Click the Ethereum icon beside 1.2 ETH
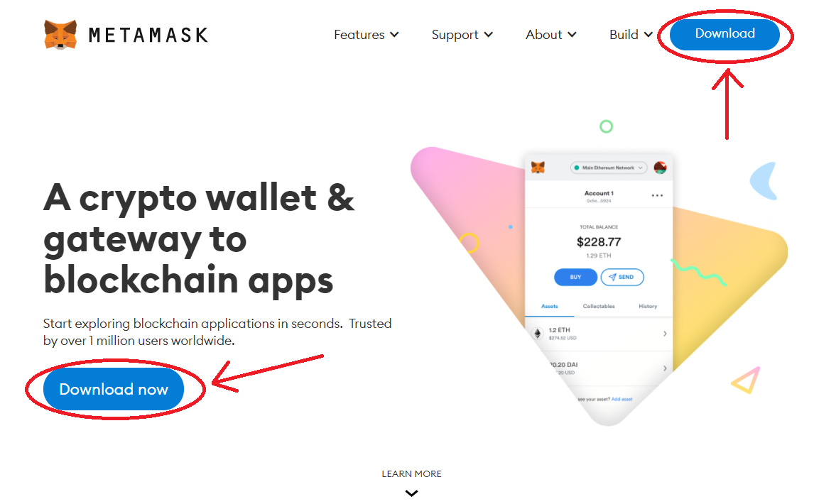The image size is (814, 504). [538, 333]
